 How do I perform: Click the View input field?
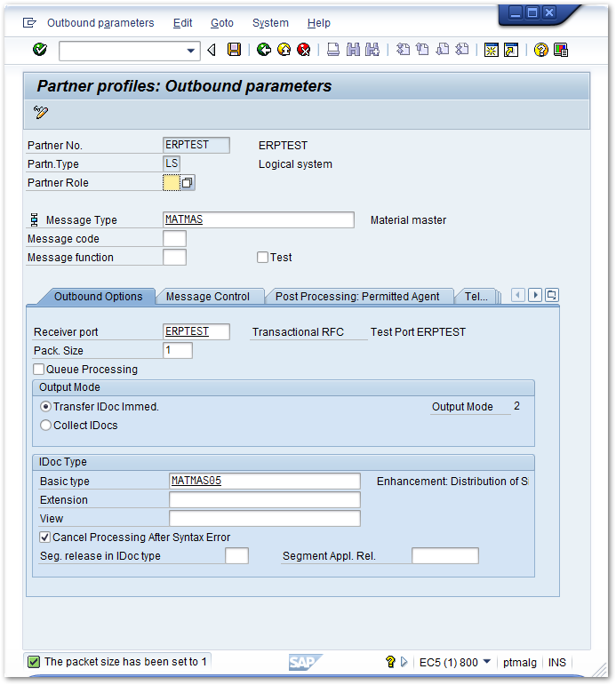(x=265, y=519)
